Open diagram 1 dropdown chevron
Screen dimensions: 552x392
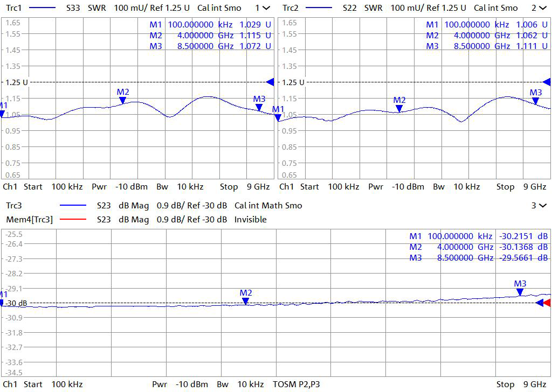(x=266, y=8)
